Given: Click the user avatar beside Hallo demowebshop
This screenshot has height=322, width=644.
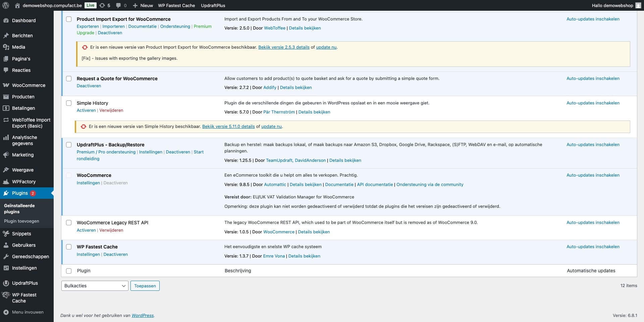Looking at the screenshot, I should pos(638,5).
